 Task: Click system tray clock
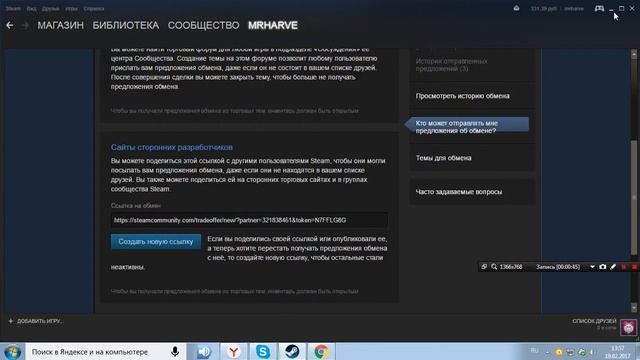click(618, 352)
